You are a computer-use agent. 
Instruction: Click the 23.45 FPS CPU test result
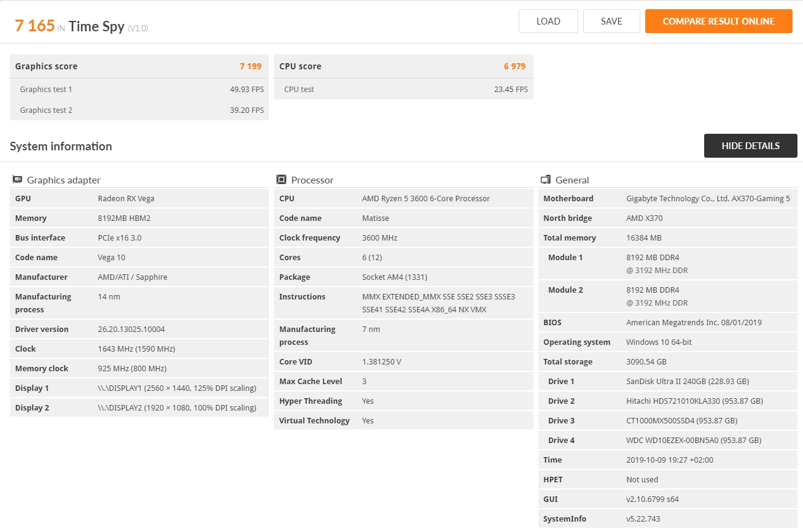[x=511, y=89]
